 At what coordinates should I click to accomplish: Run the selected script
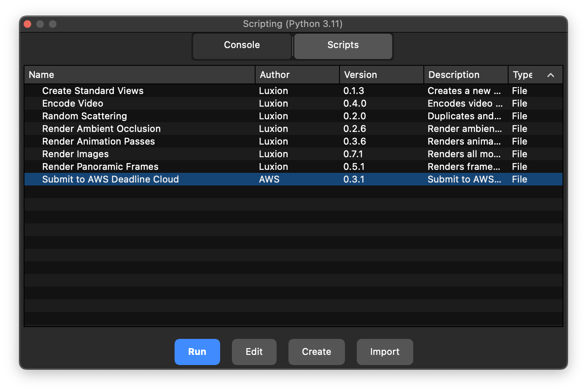tap(197, 352)
